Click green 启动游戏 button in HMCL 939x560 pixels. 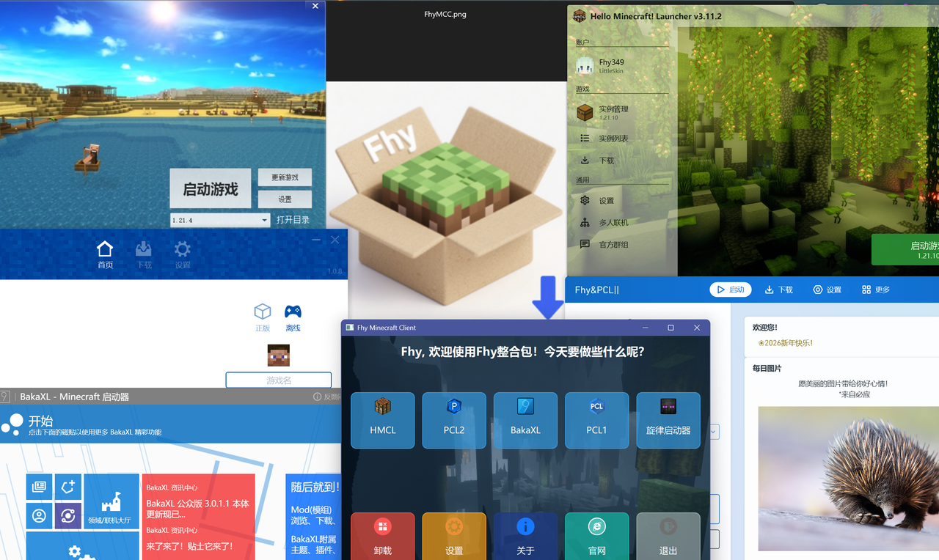pyautogui.click(x=905, y=250)
